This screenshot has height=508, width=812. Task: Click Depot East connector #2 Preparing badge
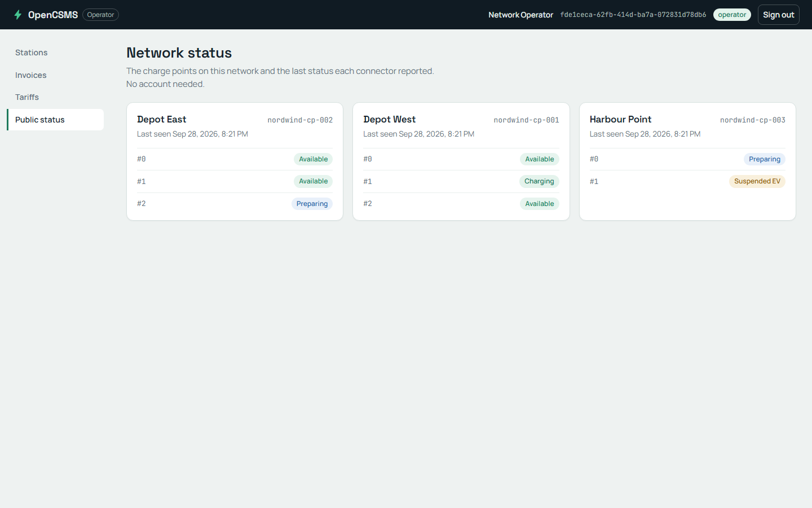coord(312,204)
